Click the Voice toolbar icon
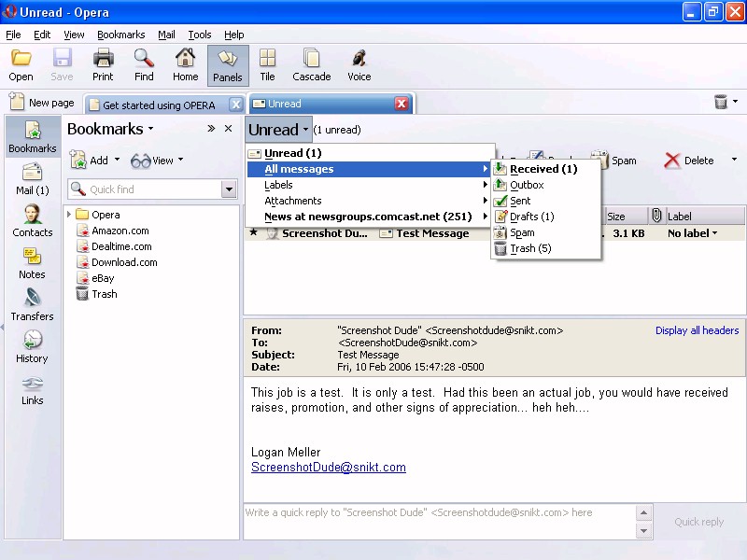Viewport: 747px width, 560px height. 359,65
